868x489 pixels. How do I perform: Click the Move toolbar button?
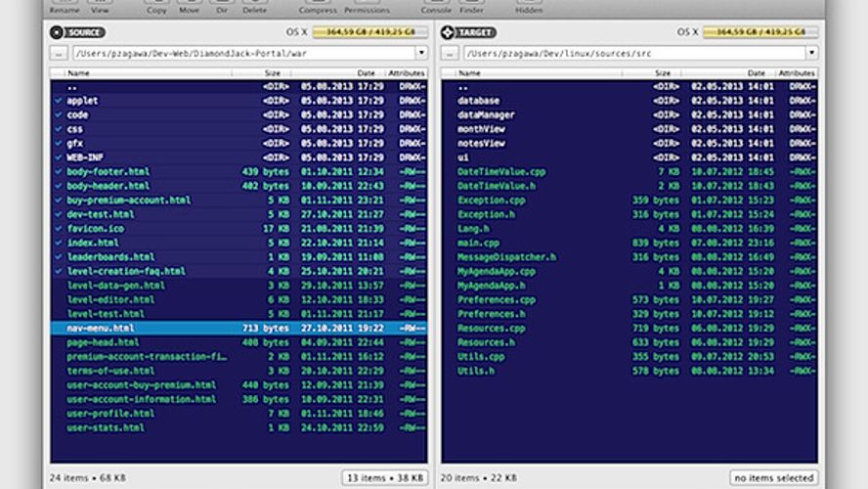(190, 8)
